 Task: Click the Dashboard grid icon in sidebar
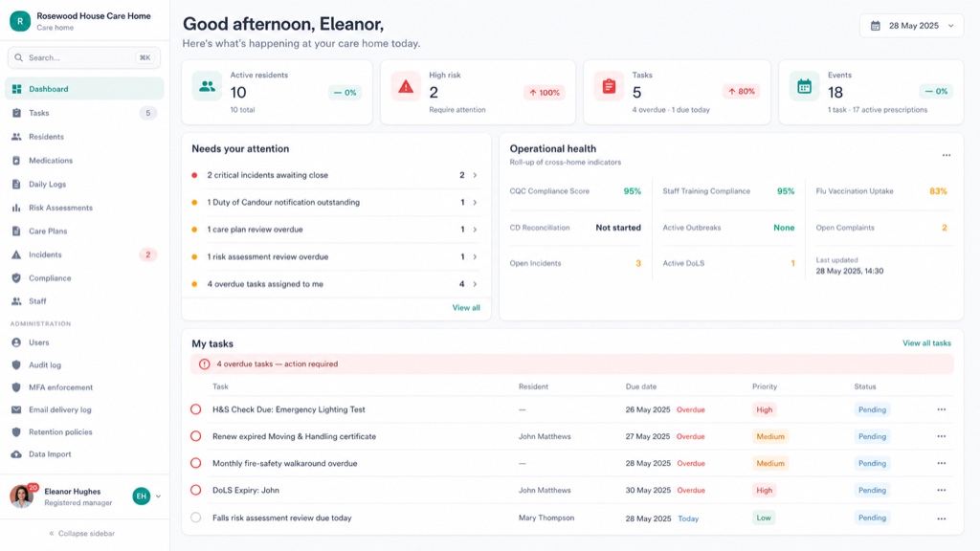pos(17,89)
